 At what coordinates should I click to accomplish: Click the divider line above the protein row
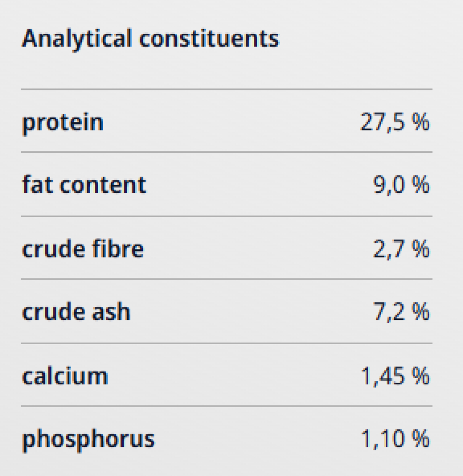(227, 89)
